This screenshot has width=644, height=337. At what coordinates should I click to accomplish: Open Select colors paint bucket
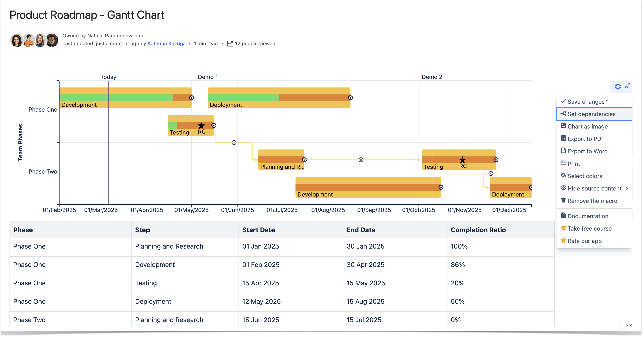[x=563, y=175]
